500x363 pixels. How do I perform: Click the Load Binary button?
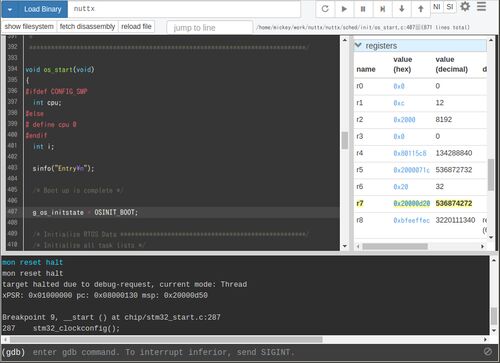[x=42, y=9]
